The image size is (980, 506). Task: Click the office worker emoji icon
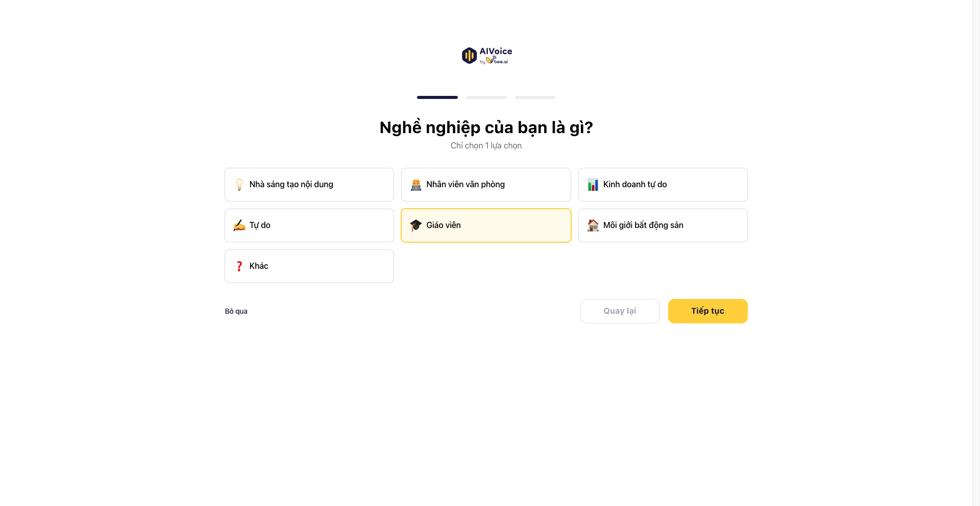pyautogui.click(x=416, y=185)
